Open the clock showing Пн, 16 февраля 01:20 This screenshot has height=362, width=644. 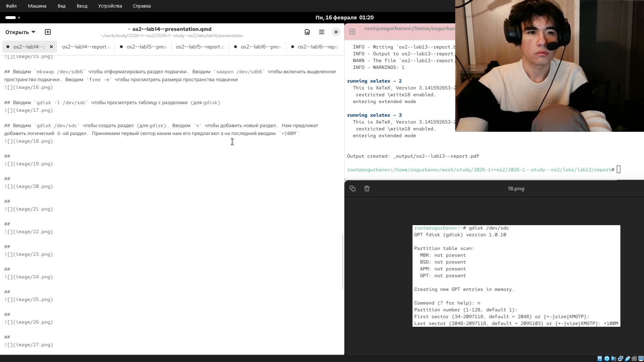click(344, 18)
